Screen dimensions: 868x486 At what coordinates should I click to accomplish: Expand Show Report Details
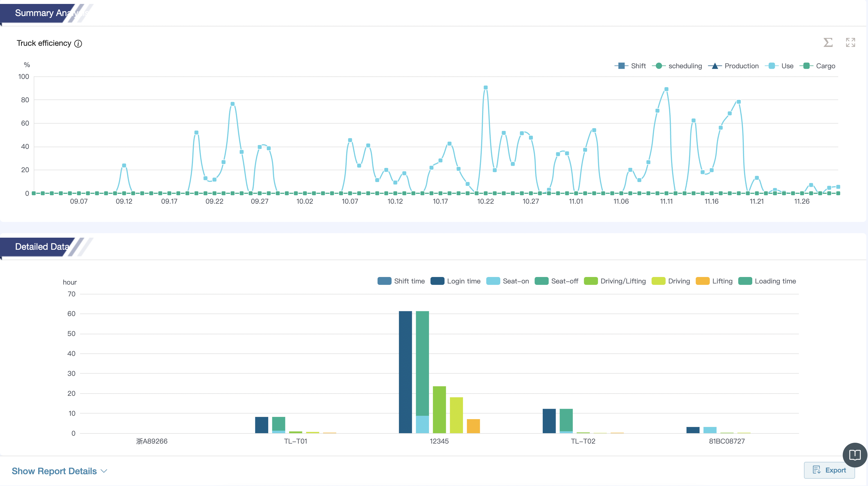tap(59, 471)
